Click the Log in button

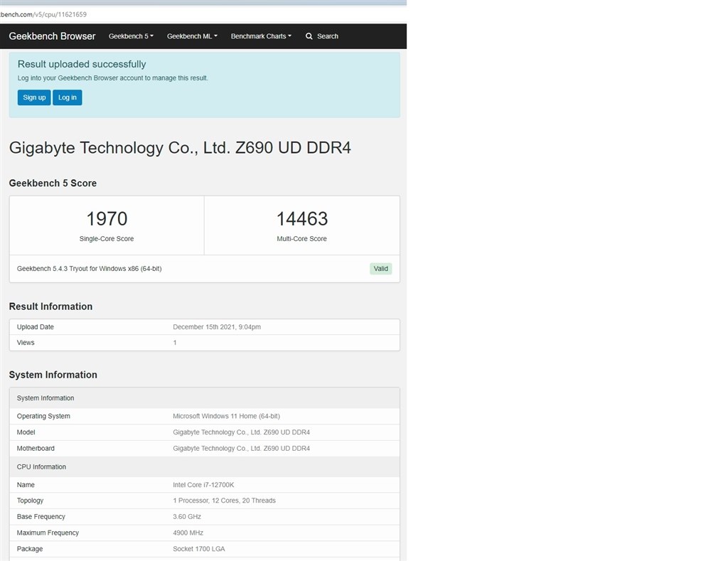point(68,97)
